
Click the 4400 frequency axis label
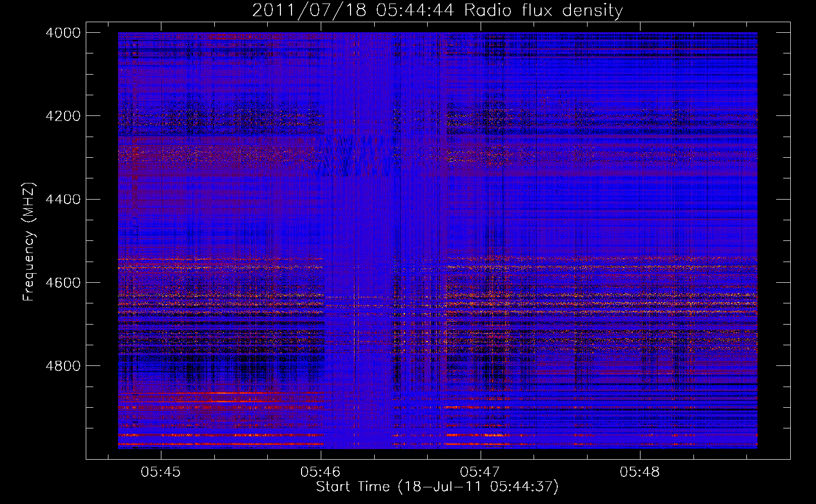tap(63, 200)
